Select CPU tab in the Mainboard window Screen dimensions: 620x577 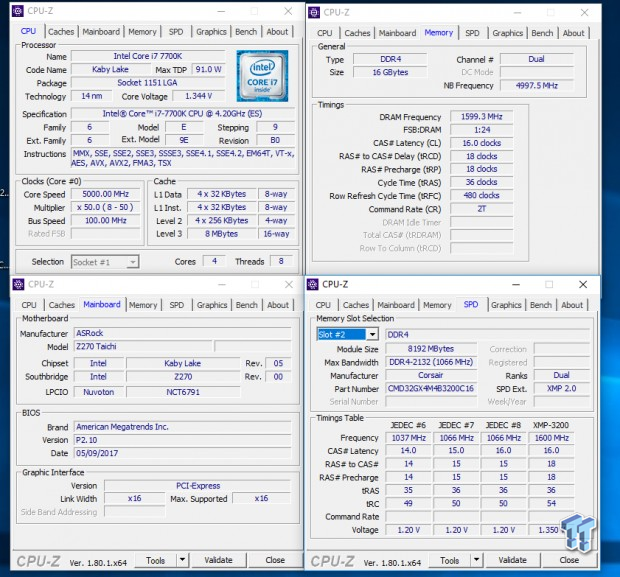29,305
